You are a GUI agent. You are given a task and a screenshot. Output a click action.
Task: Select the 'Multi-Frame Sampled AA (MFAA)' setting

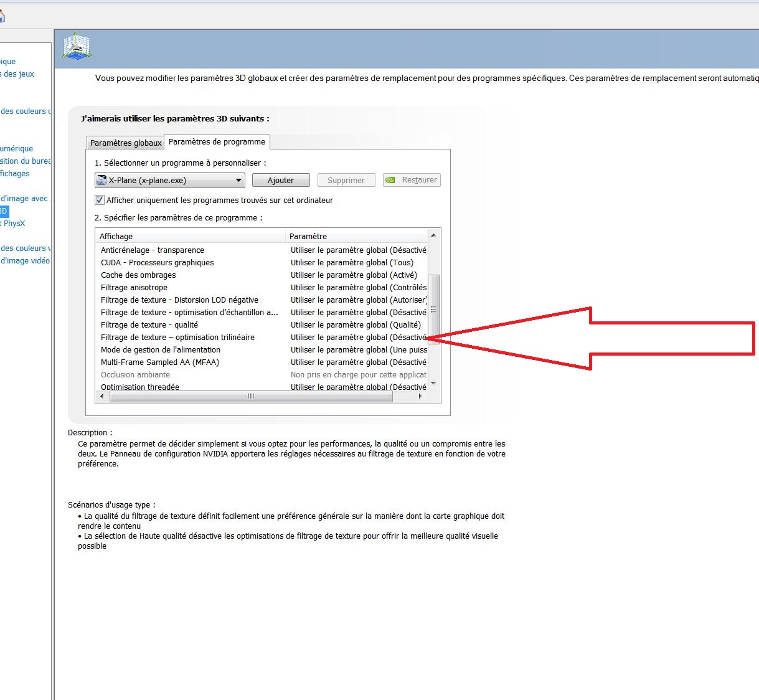tap(160, 362)
